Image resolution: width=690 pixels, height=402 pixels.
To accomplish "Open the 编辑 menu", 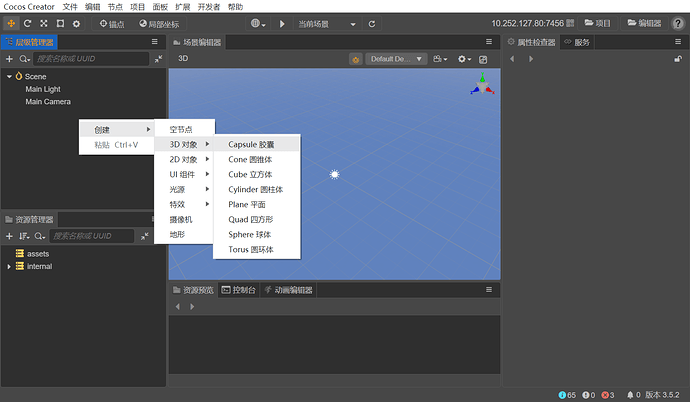I will 92,7.
